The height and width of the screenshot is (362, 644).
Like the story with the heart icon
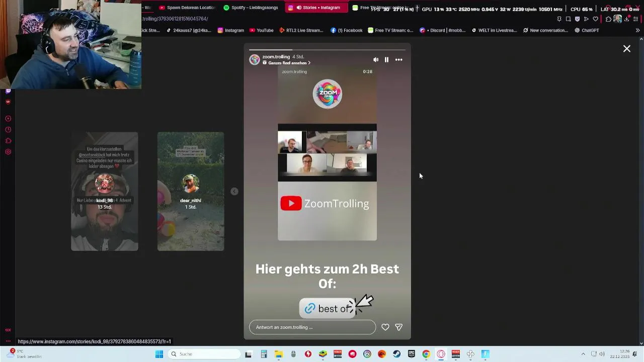pyautogui.click(x=385, y=327)
